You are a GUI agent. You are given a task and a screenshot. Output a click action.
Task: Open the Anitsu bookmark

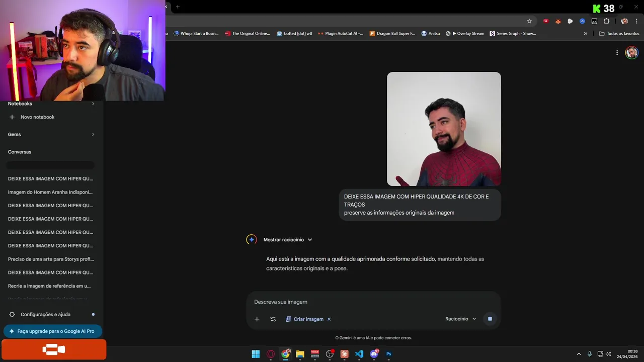(431, 34)
